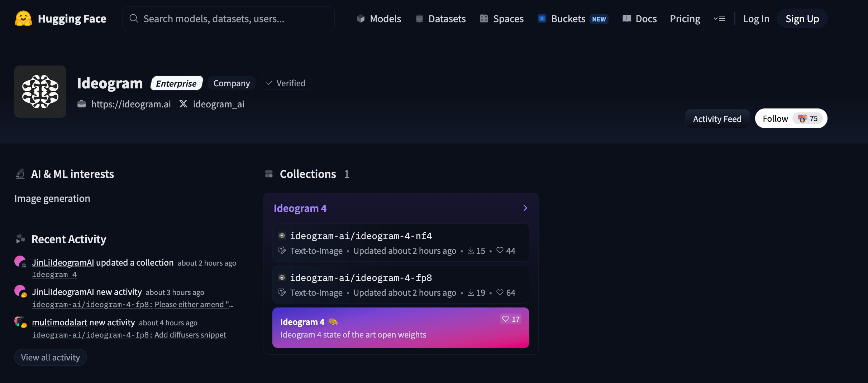The image size is (868, 383).
Task: Click the blue Buckets icon
Action: [542, 18]
